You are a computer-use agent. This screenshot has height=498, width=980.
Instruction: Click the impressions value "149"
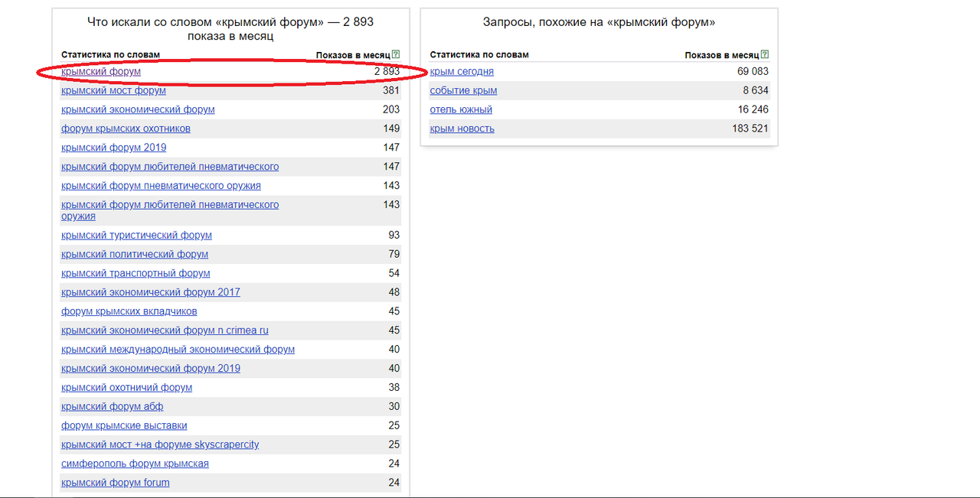[x=391, y=129]
